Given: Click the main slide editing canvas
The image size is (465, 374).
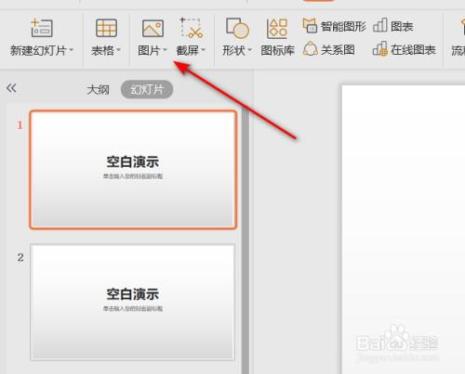Looking at the screenshot, I should pos(403,229).
